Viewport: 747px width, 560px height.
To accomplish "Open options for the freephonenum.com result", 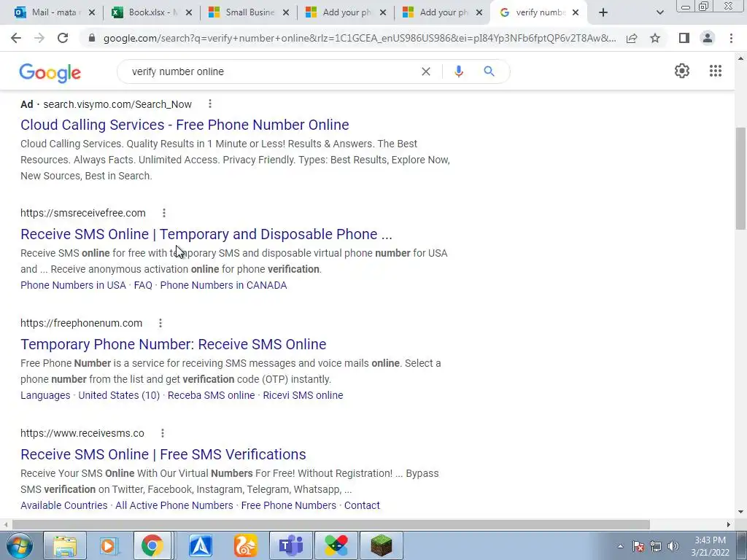I will [x=160, y=323].
